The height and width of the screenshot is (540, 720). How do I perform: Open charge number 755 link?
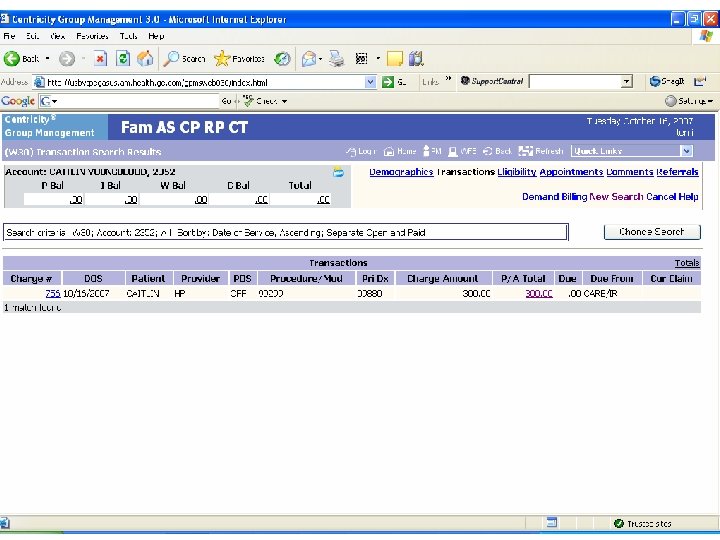pyautogui.click(x=53, y=294)
